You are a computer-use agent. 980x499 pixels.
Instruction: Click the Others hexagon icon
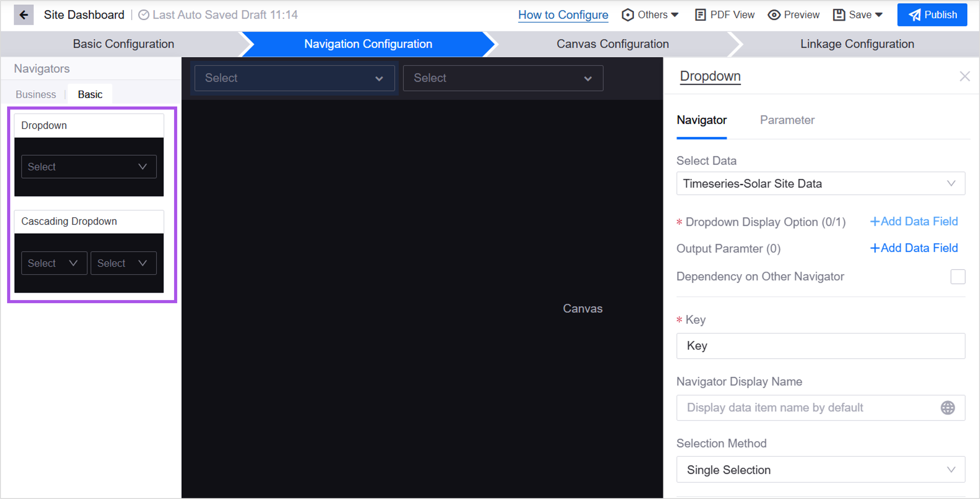click(x=627, y=15)
